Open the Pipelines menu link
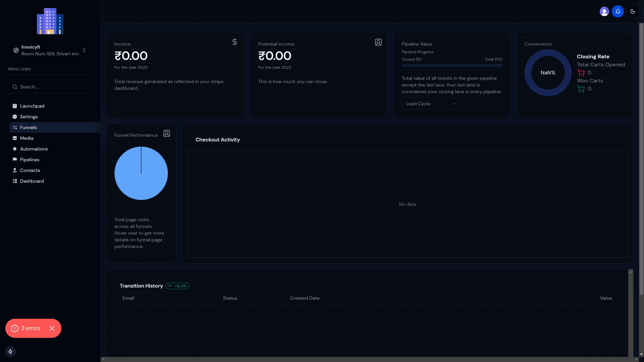 coord(30,160)
